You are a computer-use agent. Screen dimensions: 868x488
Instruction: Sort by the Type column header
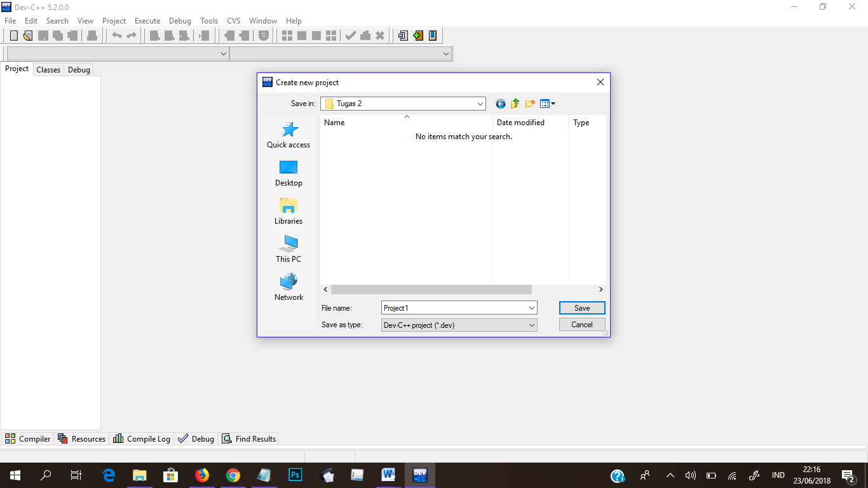click(588, 123)
